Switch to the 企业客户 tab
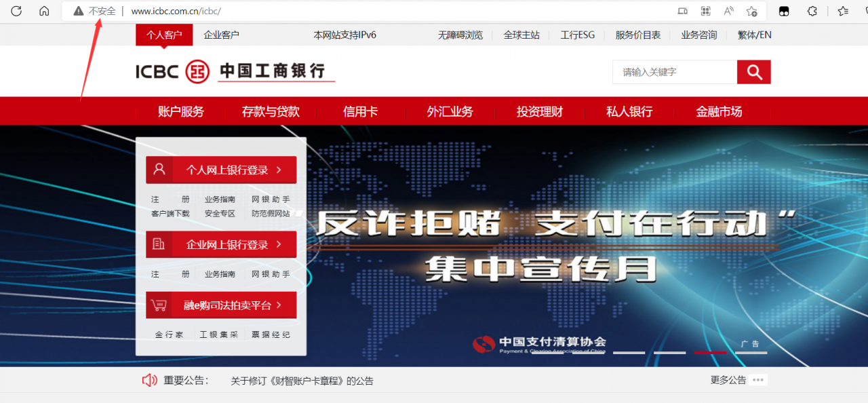Image resolution: width=868 pixels, height=403 pixels. click(222, 35)
